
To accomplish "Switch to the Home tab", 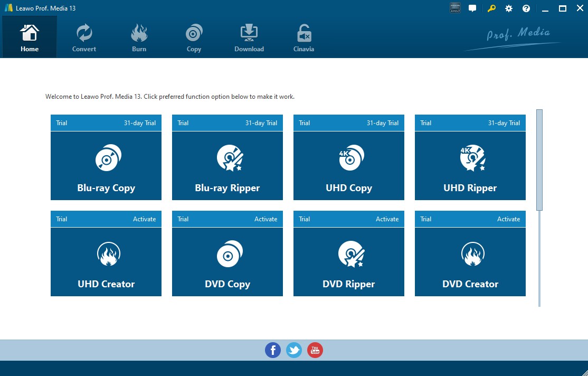I will [x=29, y=36].
